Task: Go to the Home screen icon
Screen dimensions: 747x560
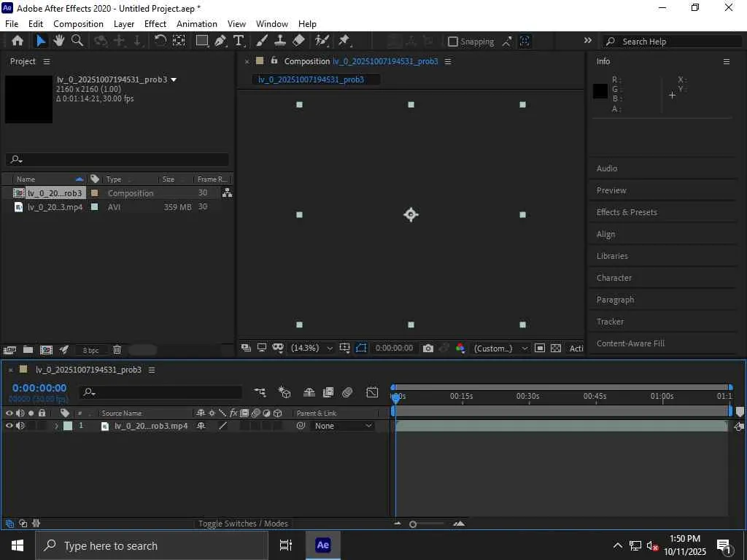Action: 18,41
